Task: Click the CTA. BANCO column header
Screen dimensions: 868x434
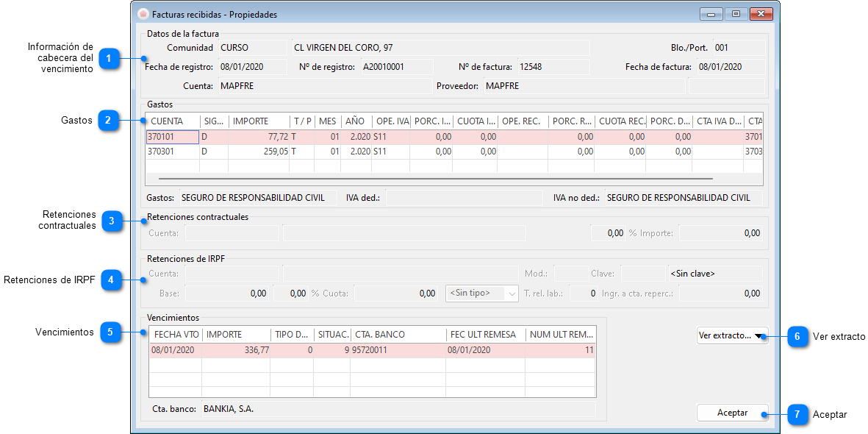Action: coord(398,335)
